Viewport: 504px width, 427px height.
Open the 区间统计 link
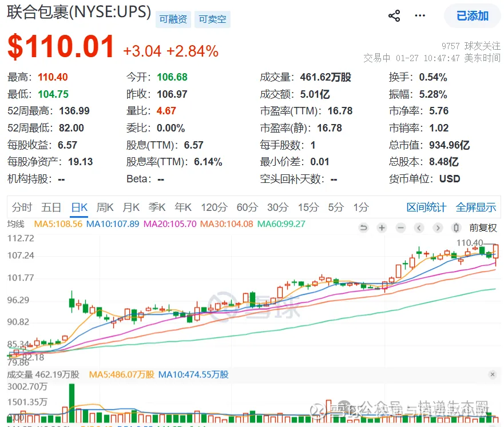coord(426,207)
